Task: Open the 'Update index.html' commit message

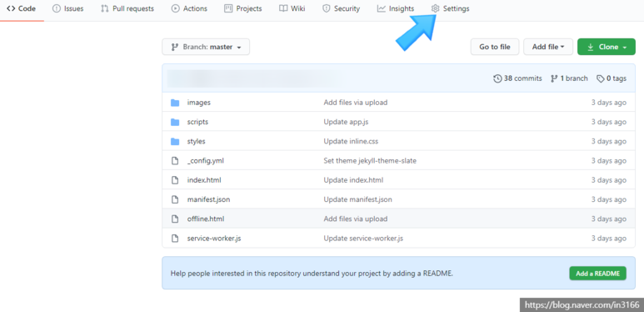Action: point(353,180)
